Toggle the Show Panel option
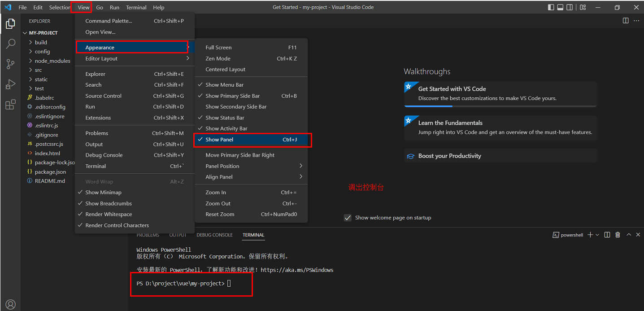The width and height of the screenshot is (644, 311). point(251,140)
